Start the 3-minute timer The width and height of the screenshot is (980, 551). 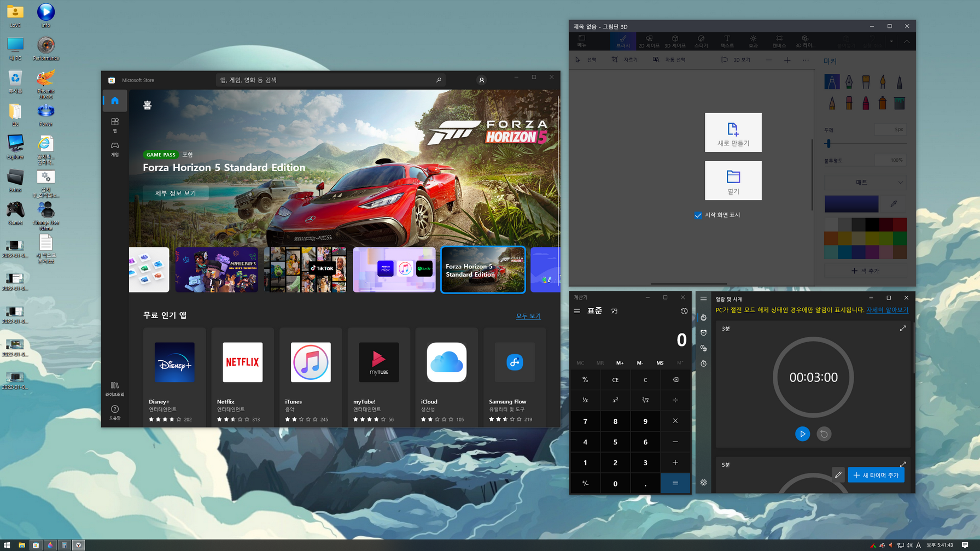802,434
